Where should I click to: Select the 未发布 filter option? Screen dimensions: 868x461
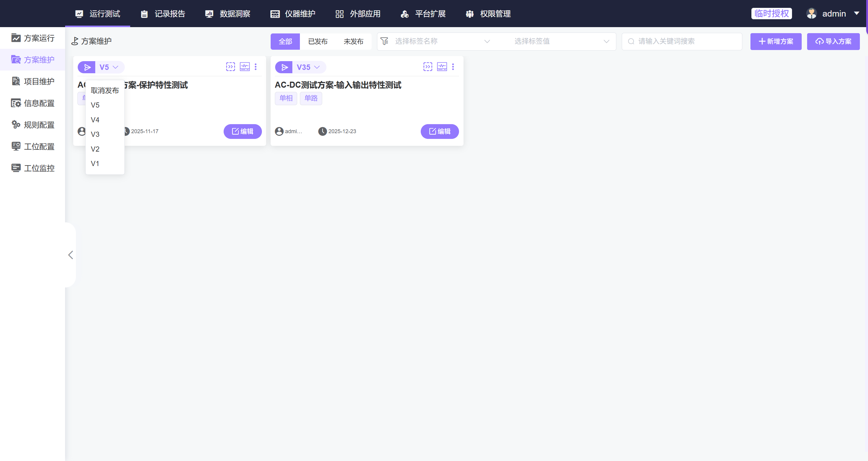pos(353,41)
